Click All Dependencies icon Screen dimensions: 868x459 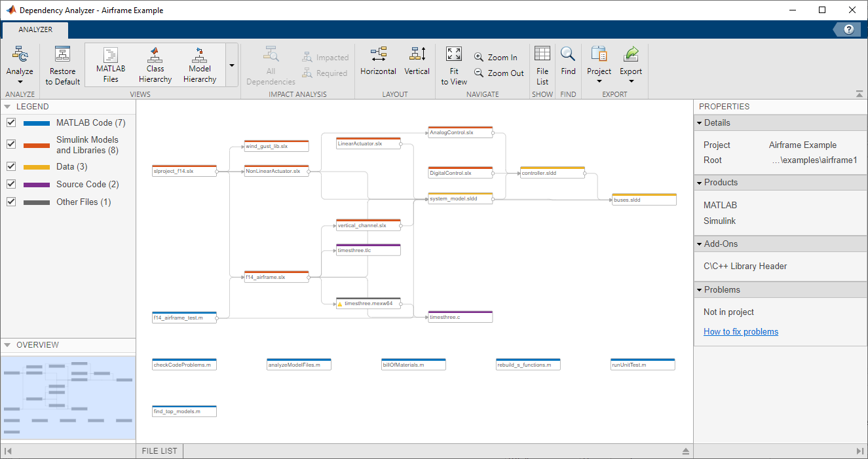click(271, 54)
